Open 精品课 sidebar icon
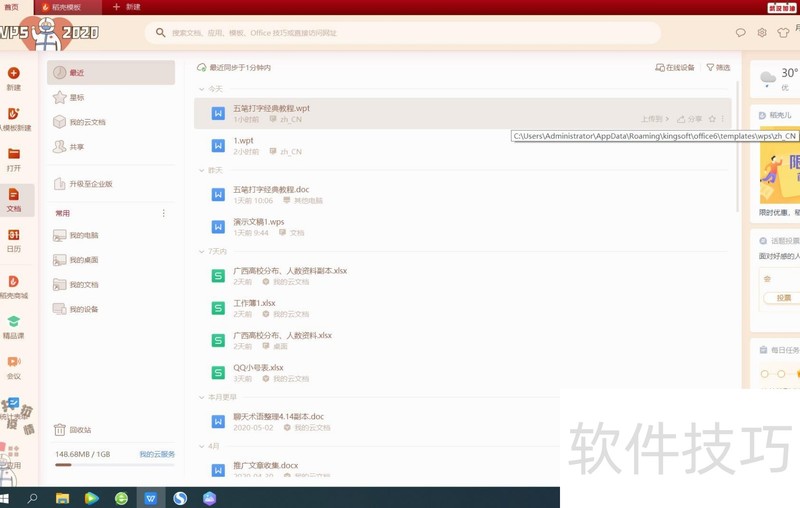This screenshot has width=800, height=508. click(x=14, y=321)
